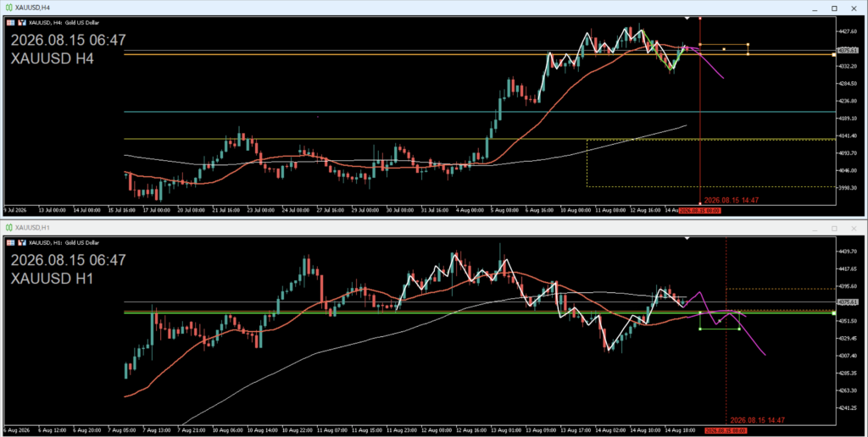The image size is (868, 437).
Task: Click price scale value 4427.60 in H4 chart
Action: 849,31
